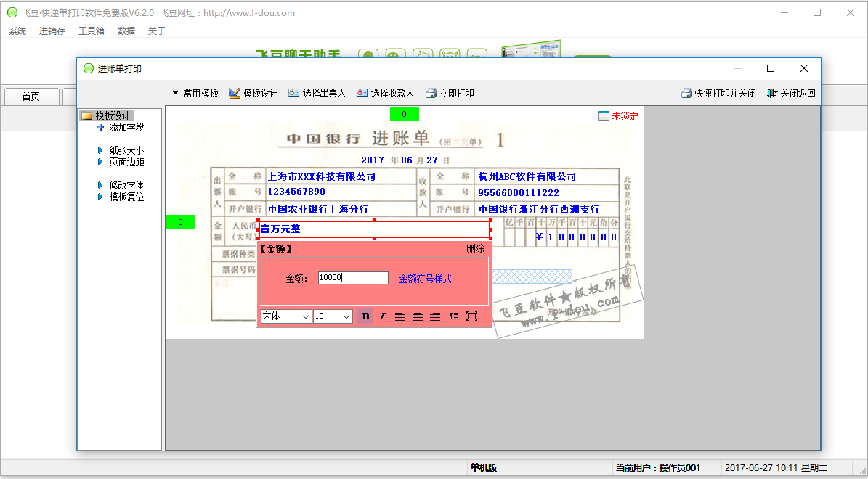
Task: Click 选择收款人 in the toolbar
Action: [x=385, y=93]
